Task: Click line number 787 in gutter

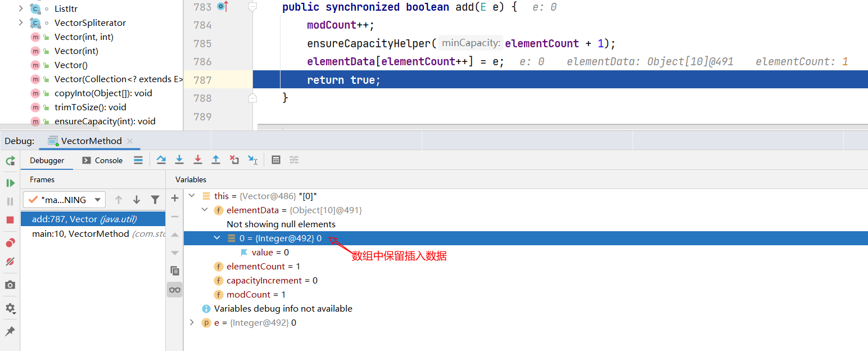Action: (202, 80)
